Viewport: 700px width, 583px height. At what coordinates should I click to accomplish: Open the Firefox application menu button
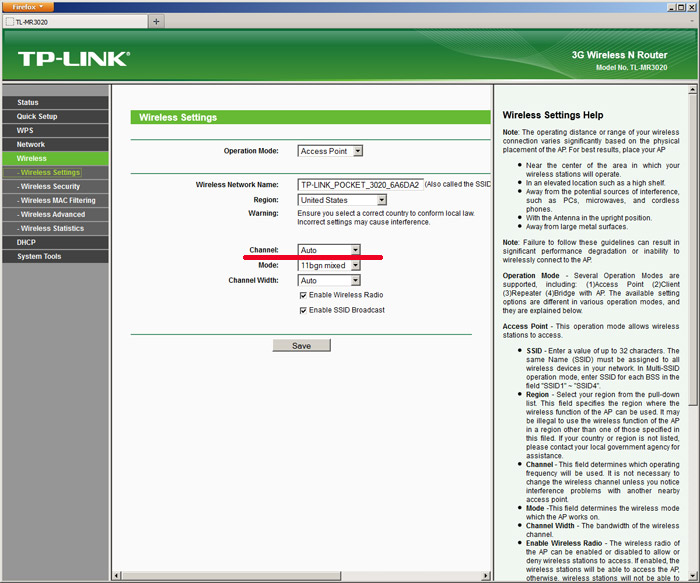28,7
